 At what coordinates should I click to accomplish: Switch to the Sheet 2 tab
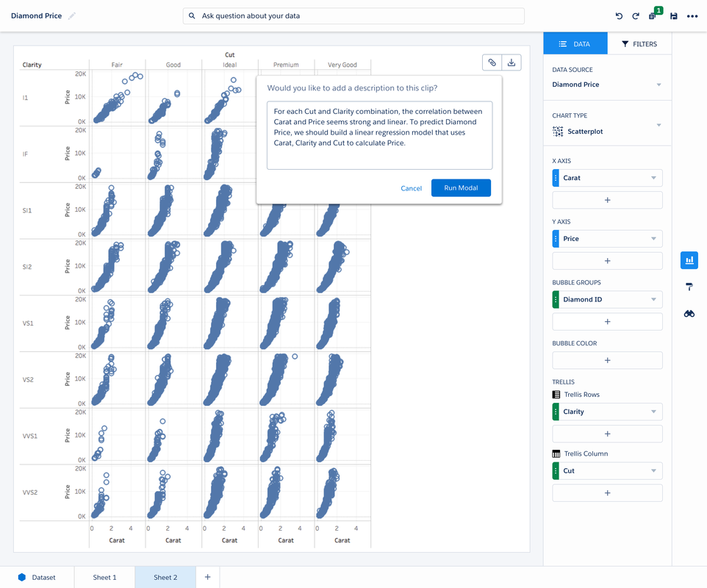coord(165,577)
